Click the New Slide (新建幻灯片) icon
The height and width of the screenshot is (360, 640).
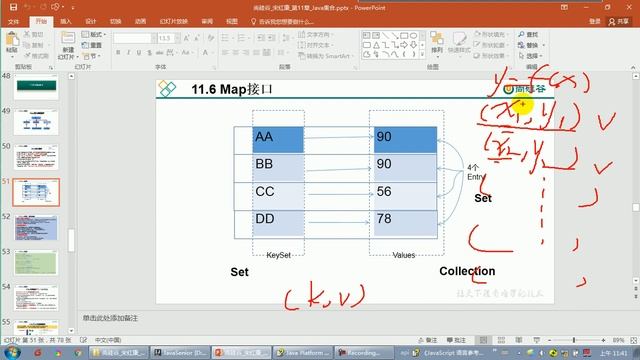[68, 39]
